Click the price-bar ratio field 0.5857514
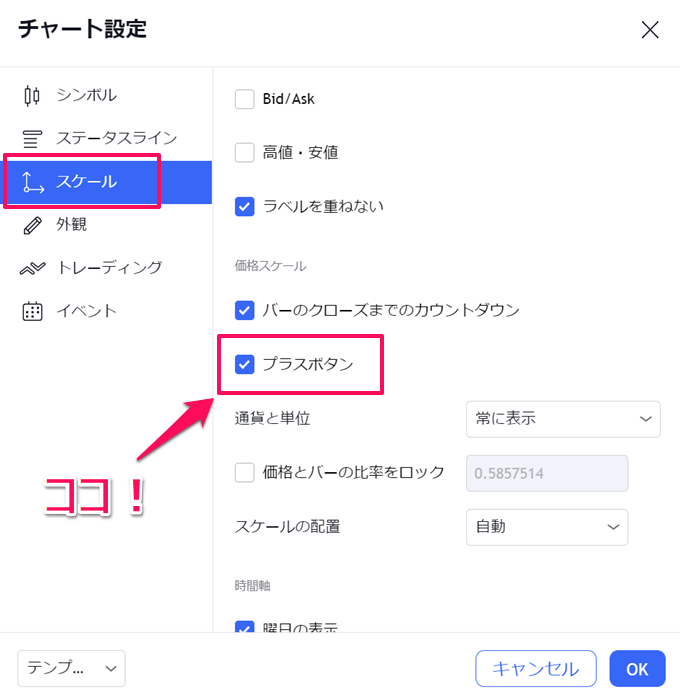Viewport: 680px width, 694px height. pyautogui.click(x=547, y=473)
